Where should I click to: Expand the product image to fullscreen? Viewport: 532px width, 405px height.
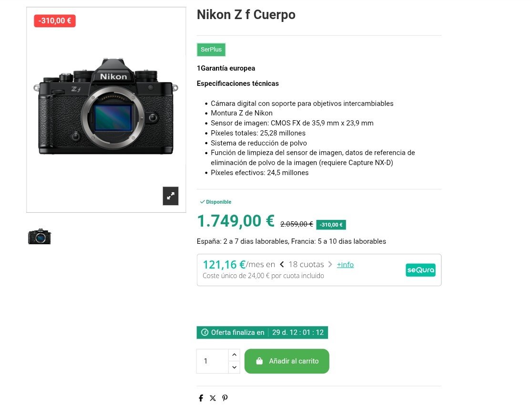point(170,196)
